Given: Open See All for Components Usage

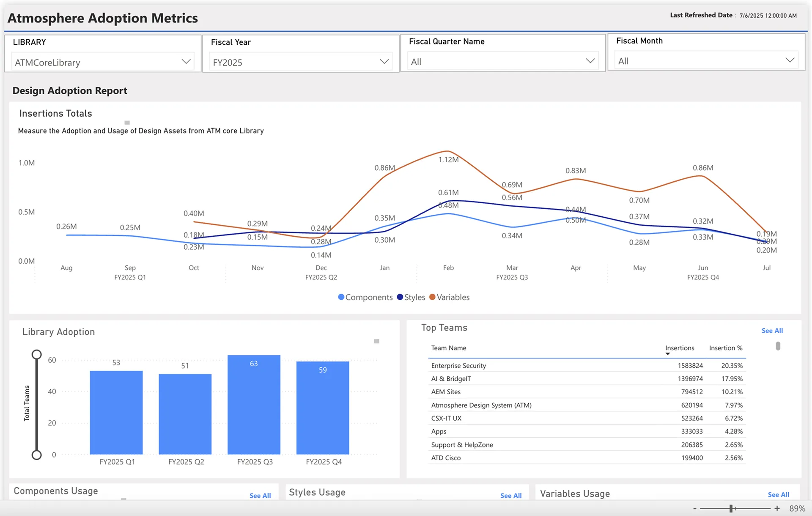Looking at the screenshot, I should [260, 495].
